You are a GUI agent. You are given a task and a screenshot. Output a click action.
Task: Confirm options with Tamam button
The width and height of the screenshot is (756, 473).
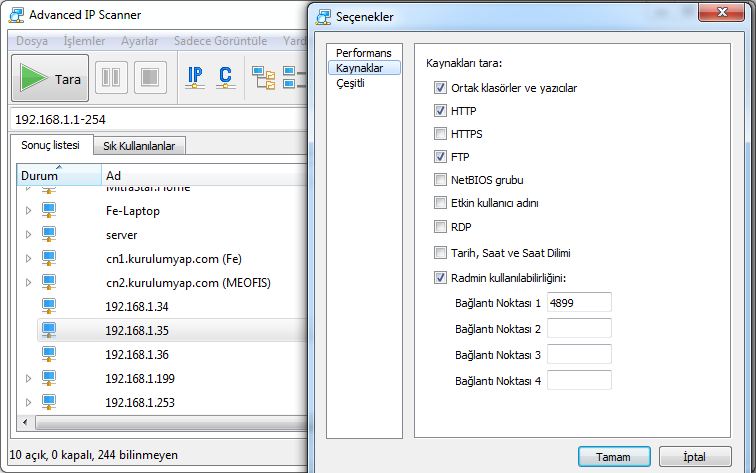click(x=614, y=457)
